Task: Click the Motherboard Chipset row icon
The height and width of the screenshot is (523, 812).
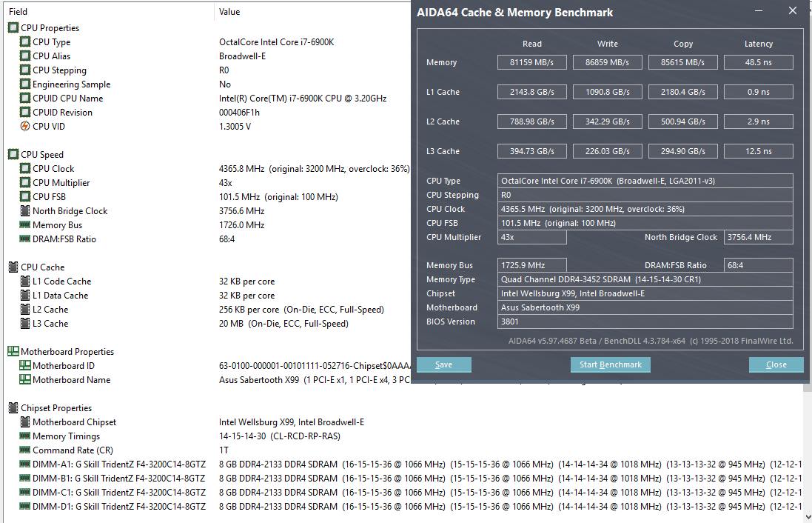Action: click(25, 422)
